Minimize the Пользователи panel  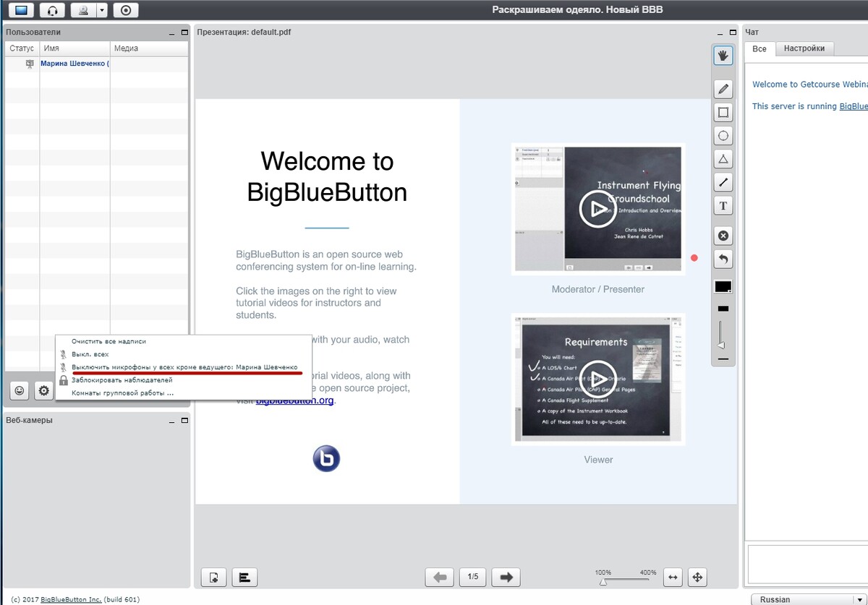(x=173, y=33)
